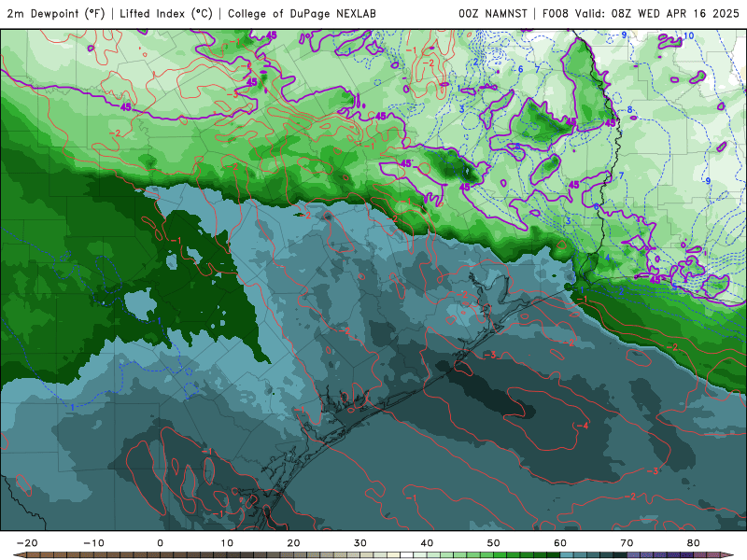Click the "F008 Valid: 08Z WED APR 16 2025" text
This screenshot has height=560, width=747.
click(641, 13)
